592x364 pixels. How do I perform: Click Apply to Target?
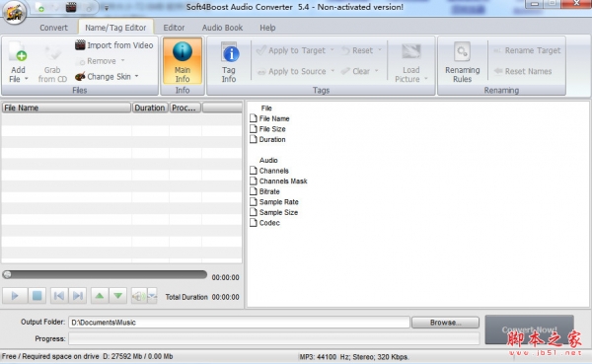(291, 50)
